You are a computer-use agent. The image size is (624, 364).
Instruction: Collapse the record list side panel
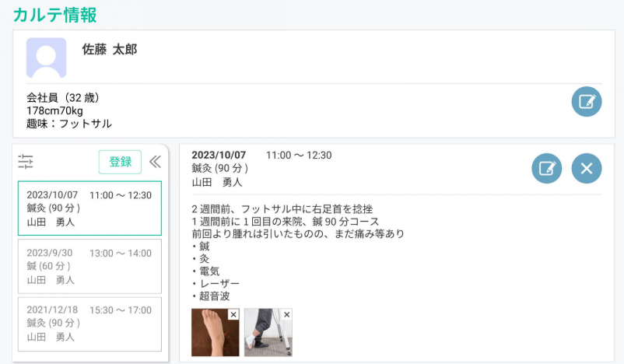[155, 162]
